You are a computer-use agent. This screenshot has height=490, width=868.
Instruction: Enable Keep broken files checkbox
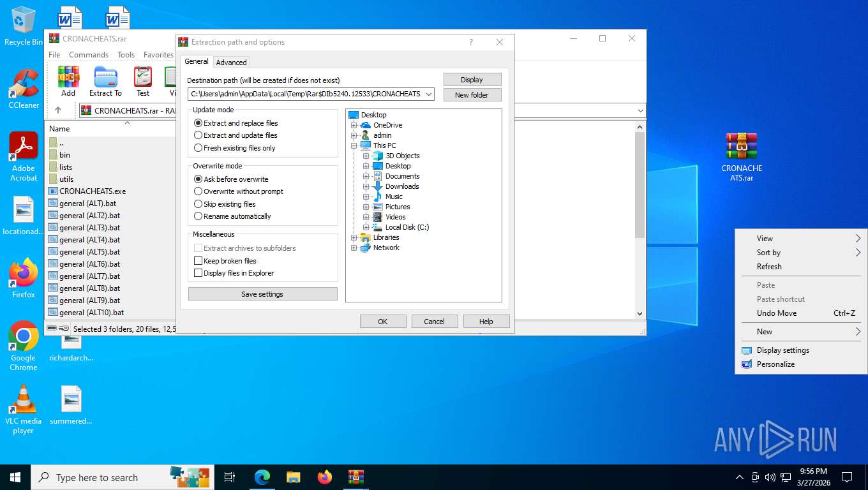tap(198, 261)
